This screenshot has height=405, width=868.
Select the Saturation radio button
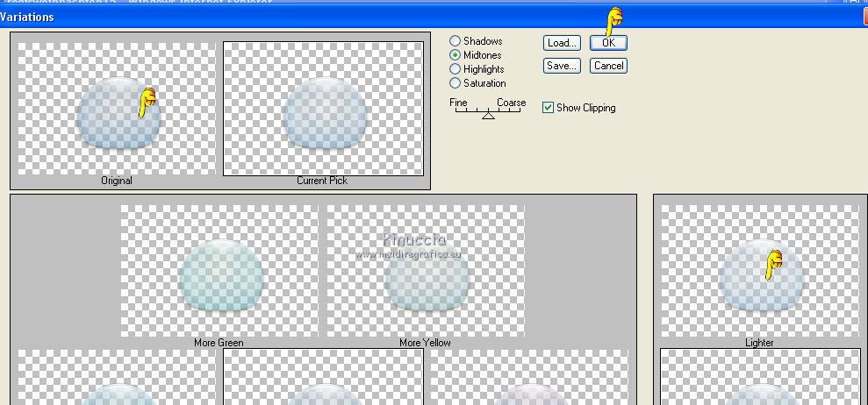(x=455, y=83)
